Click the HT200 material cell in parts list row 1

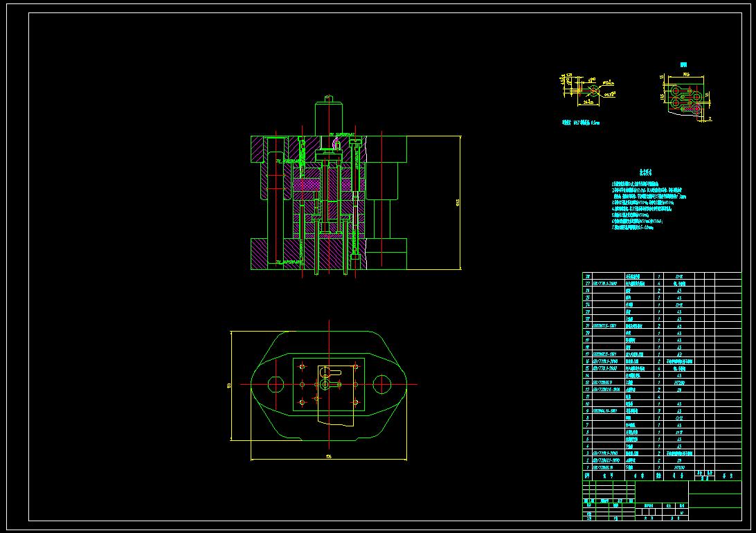[679, 467]
